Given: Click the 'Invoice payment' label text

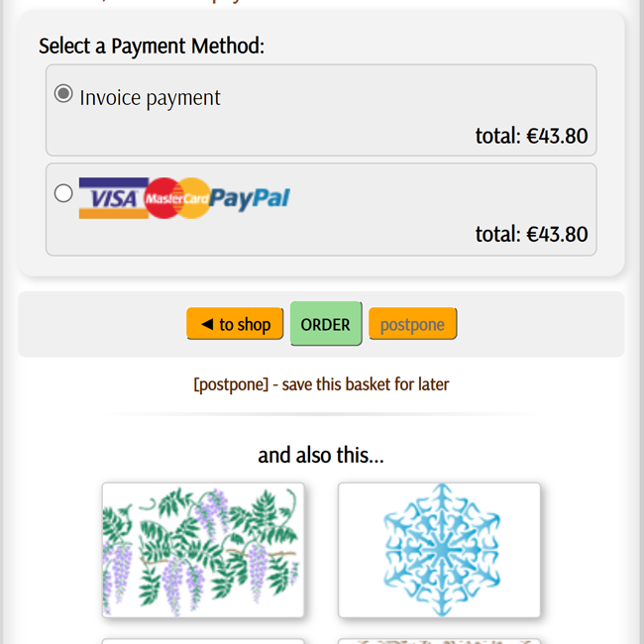Looking at the screenshot, I should pyautogui.click(x=150, y=97).
